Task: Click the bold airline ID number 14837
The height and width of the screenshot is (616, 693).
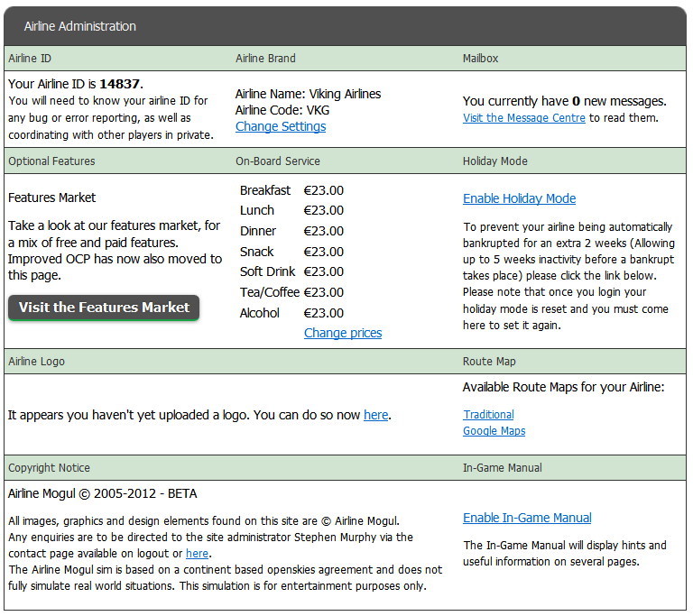Action: 120,84
